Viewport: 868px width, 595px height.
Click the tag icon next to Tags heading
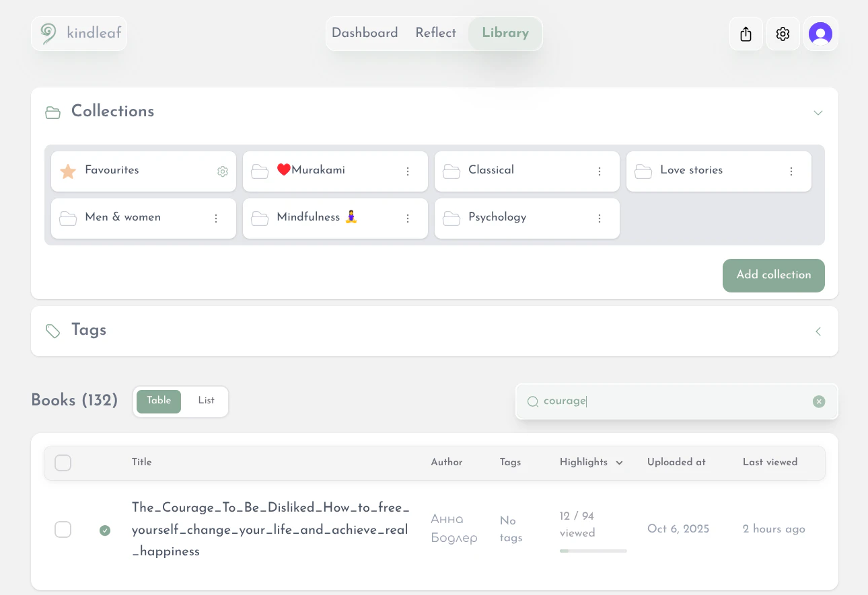[x=52, y=331]
